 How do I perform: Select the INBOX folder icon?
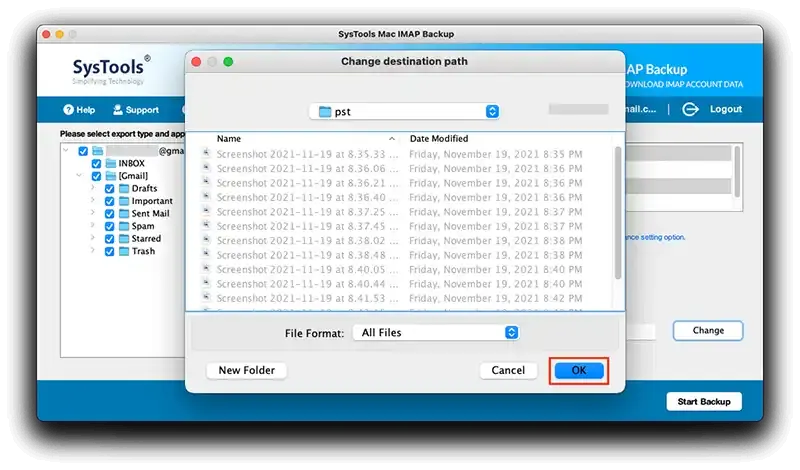pyautogui.click(x=111, y=163)
